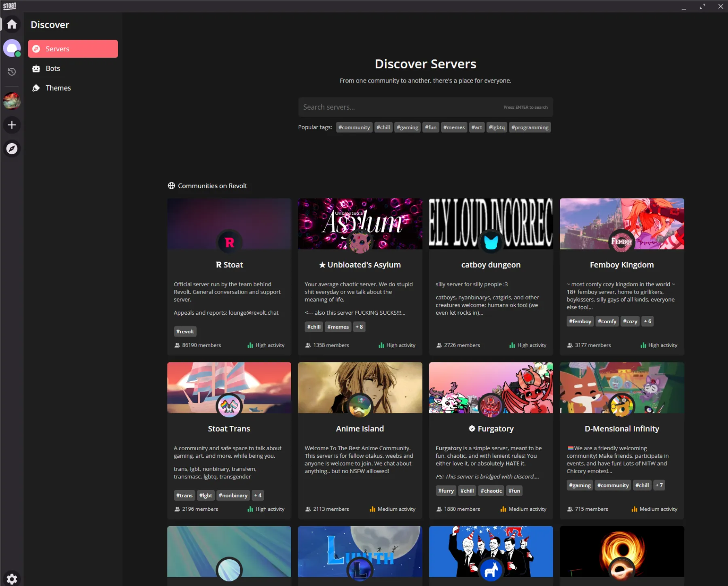Expand the +6 tags on Femboy Kingdom

point(648,321)
